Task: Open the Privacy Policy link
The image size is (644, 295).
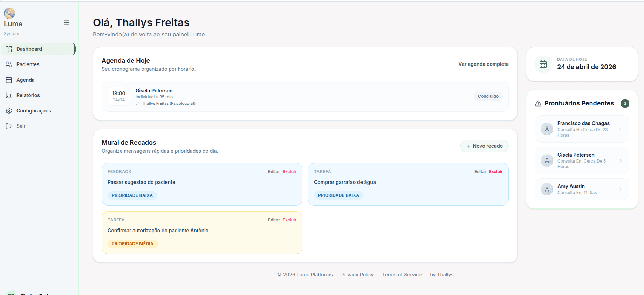Action: pyautogui.click(x=357, y=275)
